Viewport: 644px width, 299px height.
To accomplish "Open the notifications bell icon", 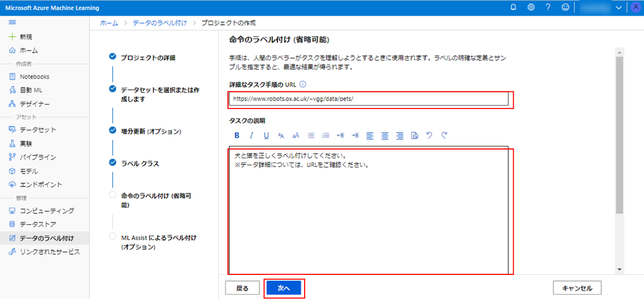I will 513,7.
